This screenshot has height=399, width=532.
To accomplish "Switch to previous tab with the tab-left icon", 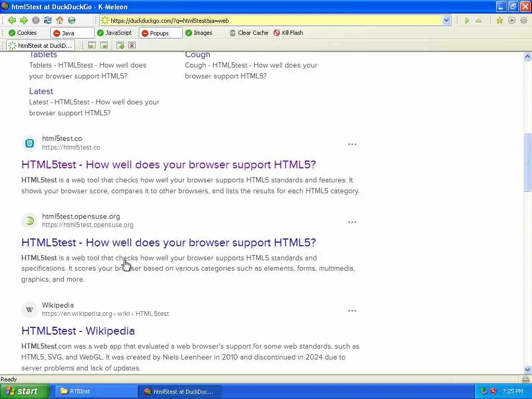I will 91,45.
